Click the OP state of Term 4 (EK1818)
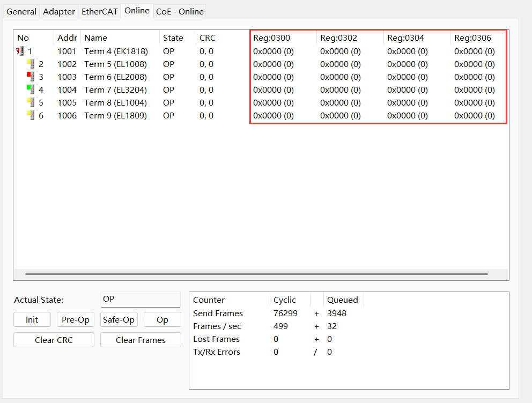This screenshot has width=532, height=403. (x=168, y=51)
